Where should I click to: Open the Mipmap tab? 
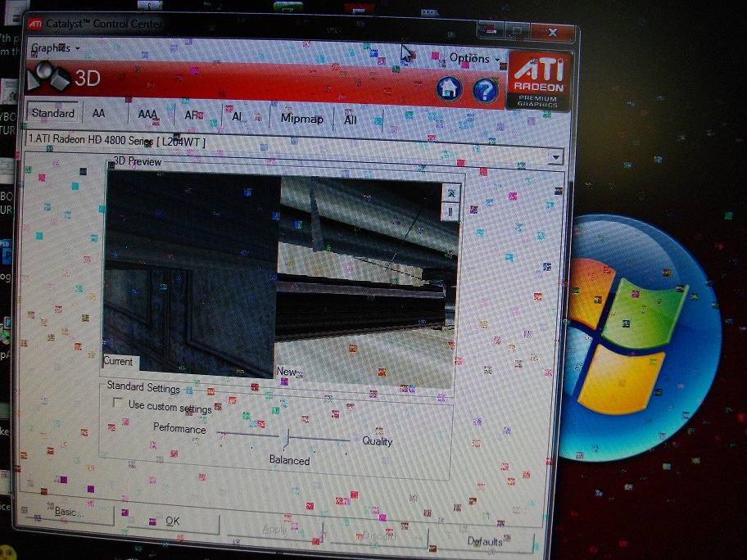pyautogui.click(x=301, y=119)
